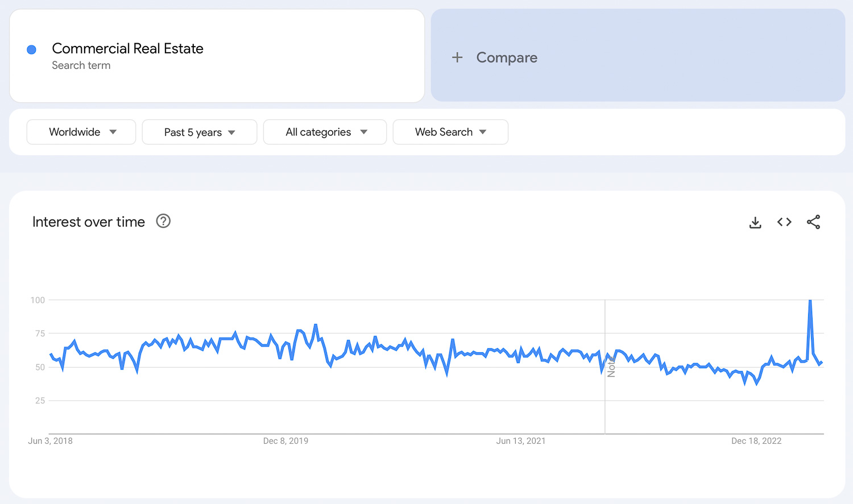The height and width of the screenshot is (504, 853).
Task: Click the blue dot beside Commercial Real Estate
Action: (x=32, y=50)
